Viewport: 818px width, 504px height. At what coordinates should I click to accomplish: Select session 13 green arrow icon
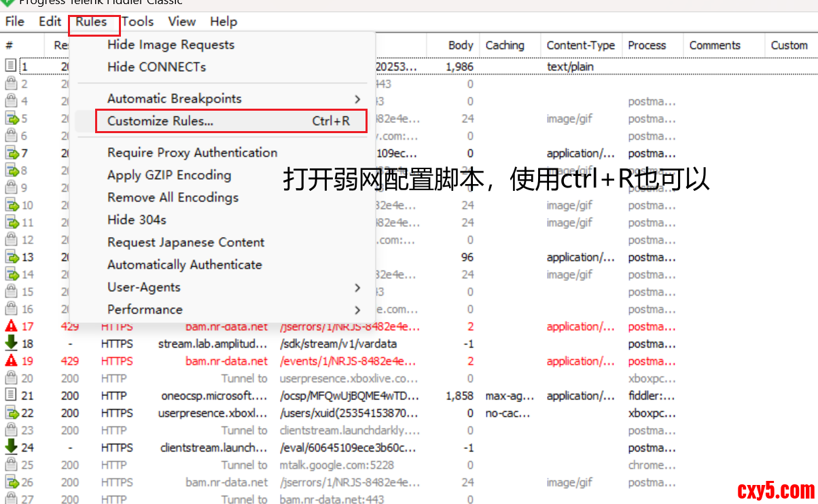12,257
